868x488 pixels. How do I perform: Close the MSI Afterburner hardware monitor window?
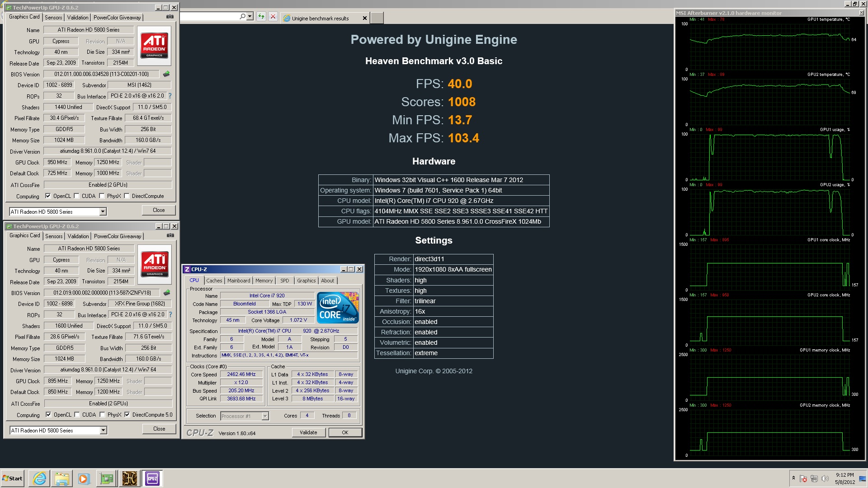tap(861, 13)
